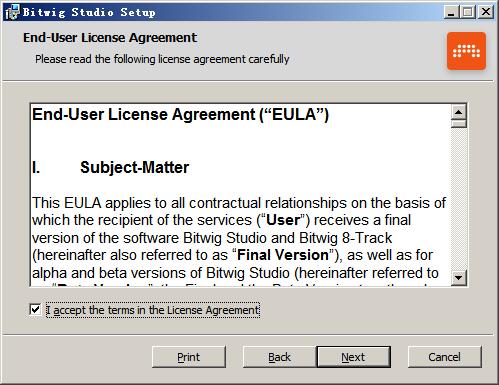Click the empty scrollbar track in the EULA box
The image size is (499, 385).
459,199
